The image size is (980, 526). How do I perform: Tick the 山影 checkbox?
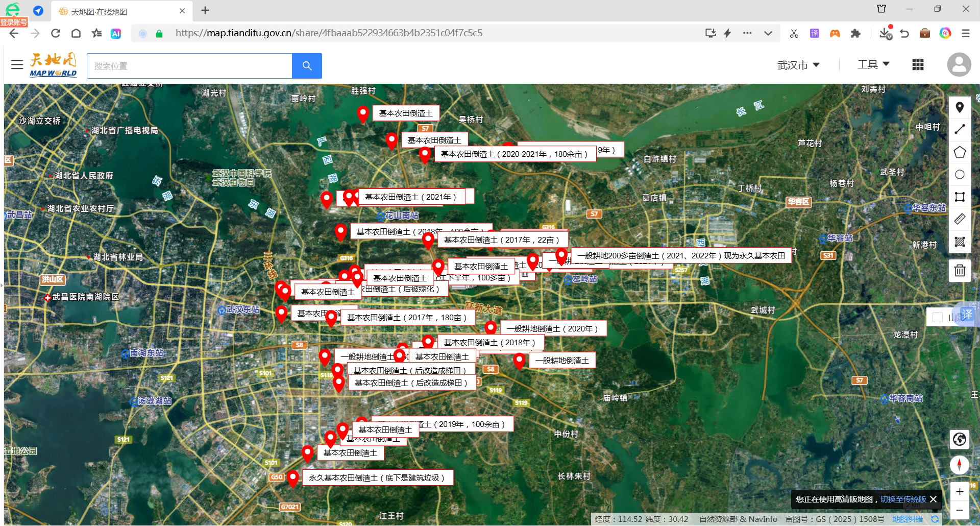click(x=938, y=317)
